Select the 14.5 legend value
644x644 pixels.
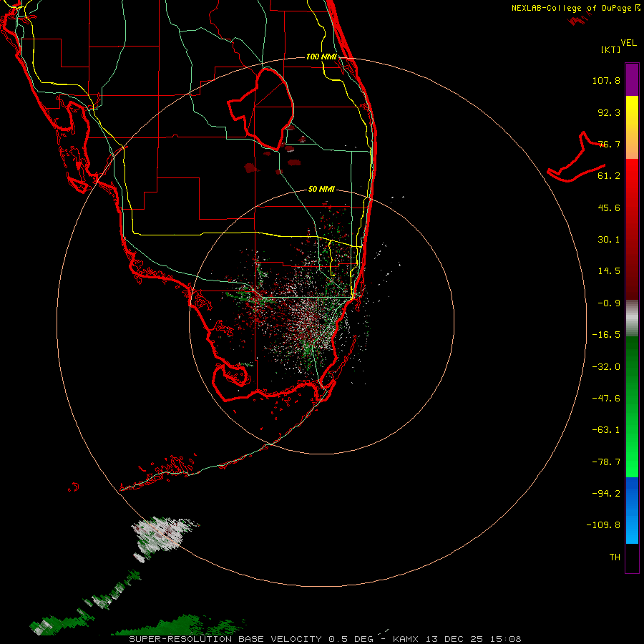(609, 271)
